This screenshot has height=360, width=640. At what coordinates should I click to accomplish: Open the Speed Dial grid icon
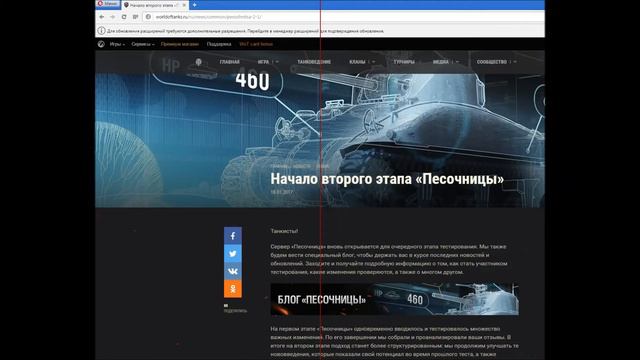136,17
